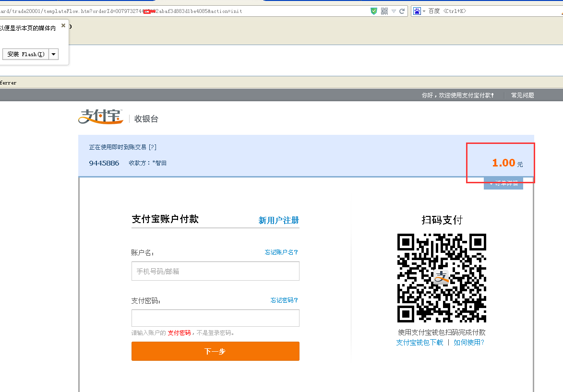Image resolution: width=563 pixels, height=392 pixels.
Task: Focus the 手机号码/邮箱 account name field
Action: point(216,271)
